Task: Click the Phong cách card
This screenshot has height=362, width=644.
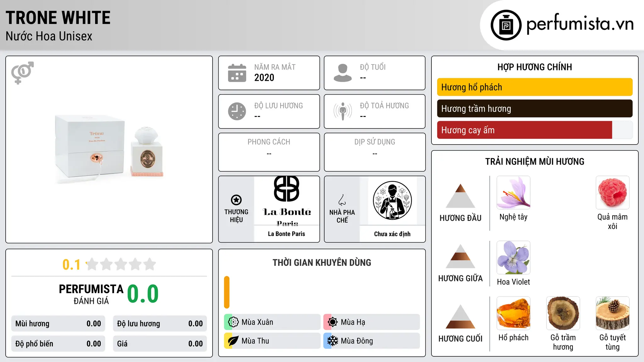Action: coord(269,152)
